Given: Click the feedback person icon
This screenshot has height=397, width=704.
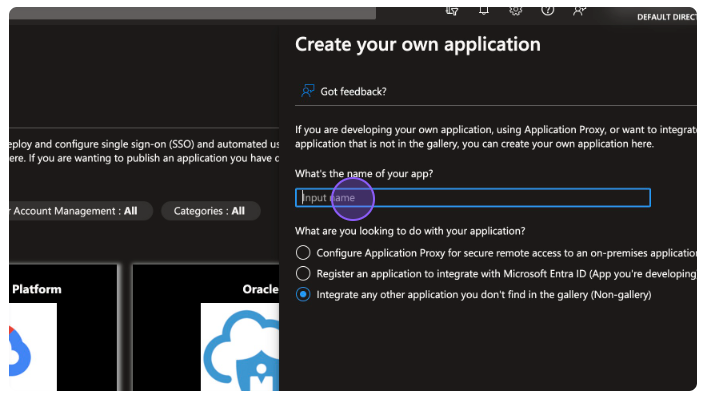Looking at the screenshot, I should click(x=308, y=91).
